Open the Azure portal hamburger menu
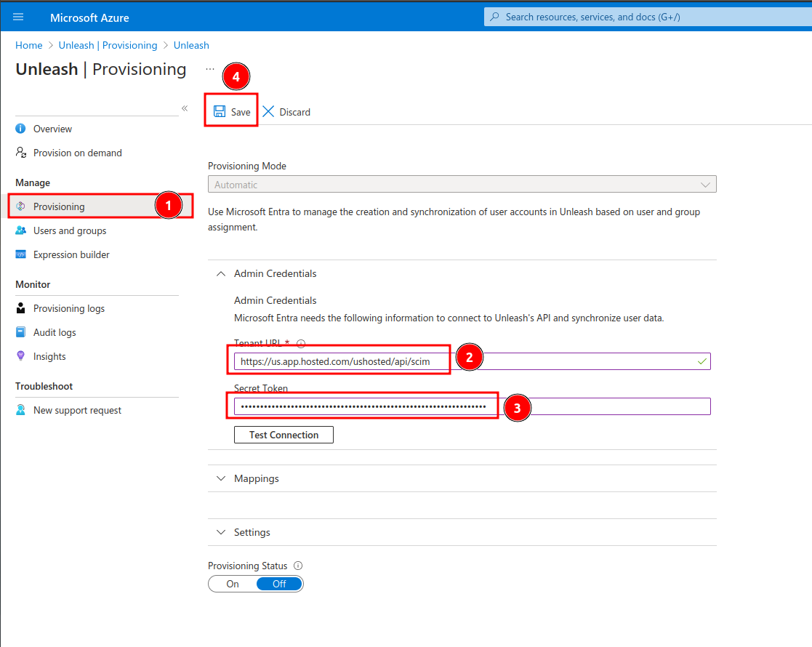812x647 pixels. [x=18, y=16]
